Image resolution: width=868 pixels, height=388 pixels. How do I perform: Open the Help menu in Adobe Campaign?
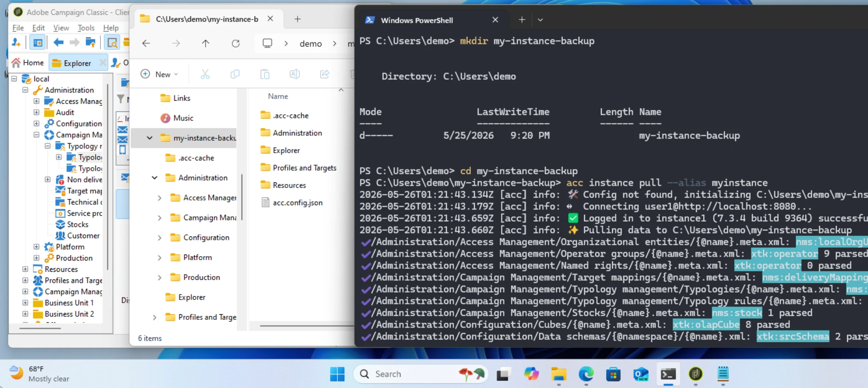(111, 28)
